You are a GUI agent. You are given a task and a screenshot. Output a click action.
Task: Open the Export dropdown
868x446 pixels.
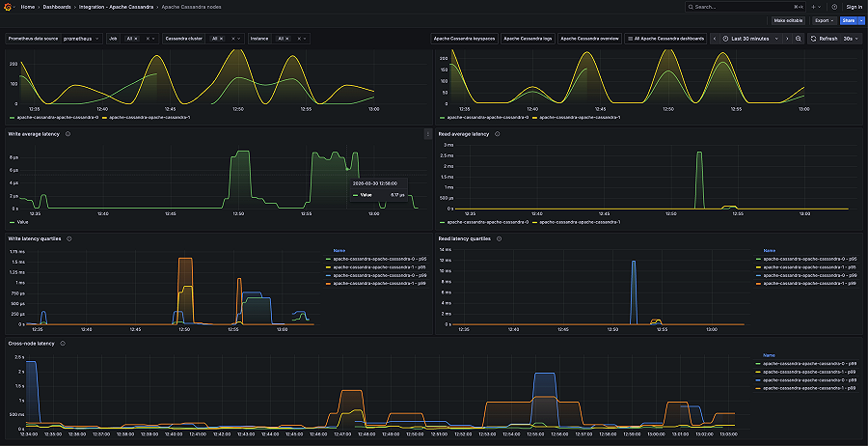pyautogui.click(x=825, y=20)
